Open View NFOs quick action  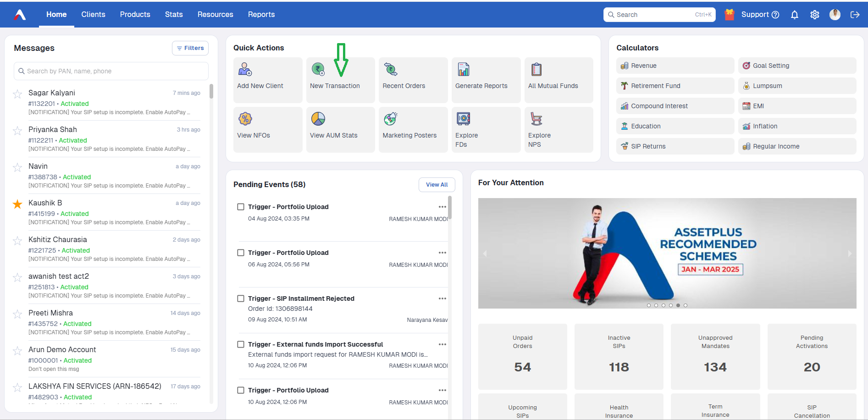pos(268,130)
